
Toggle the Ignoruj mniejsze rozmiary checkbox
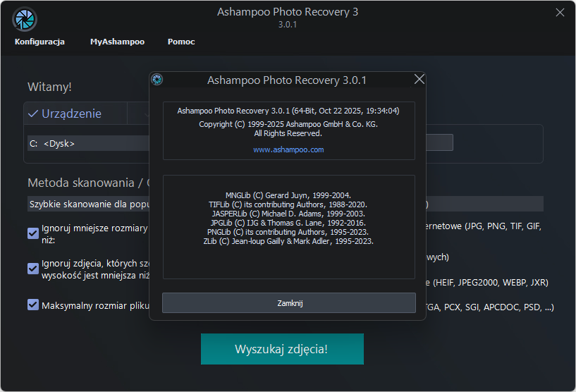pyautogui.click(x=33, y=233)
